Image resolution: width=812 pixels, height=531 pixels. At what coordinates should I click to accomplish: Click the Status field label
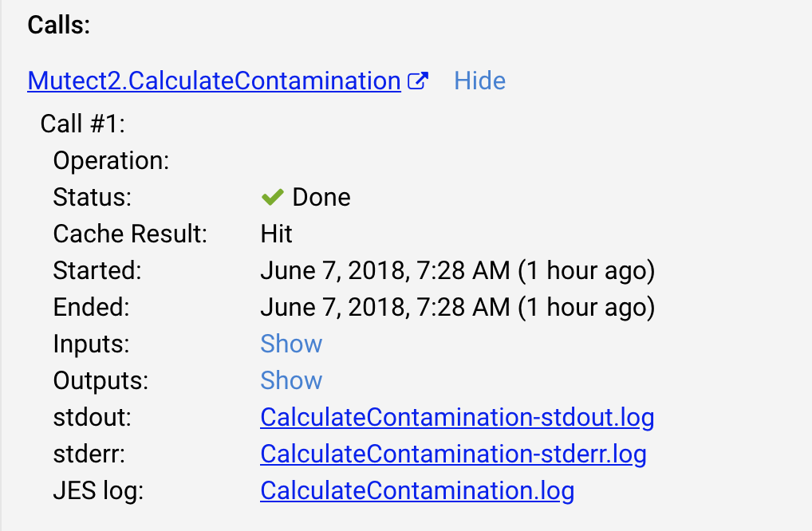tap(93, 197)
